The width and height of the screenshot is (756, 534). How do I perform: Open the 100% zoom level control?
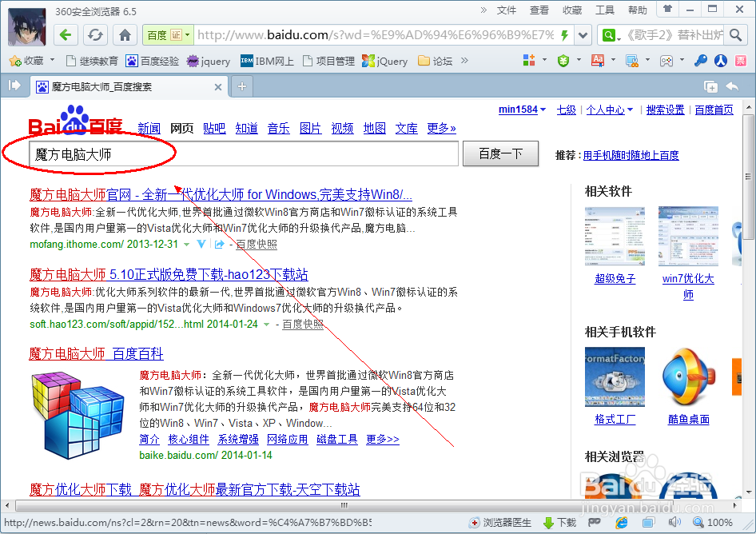(x=713, y=523)
